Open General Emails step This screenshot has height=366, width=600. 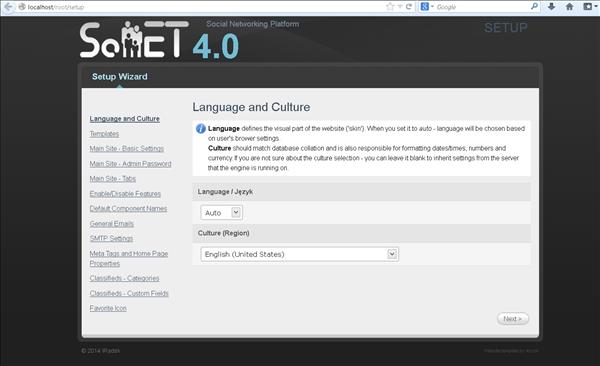pos(112,224)
